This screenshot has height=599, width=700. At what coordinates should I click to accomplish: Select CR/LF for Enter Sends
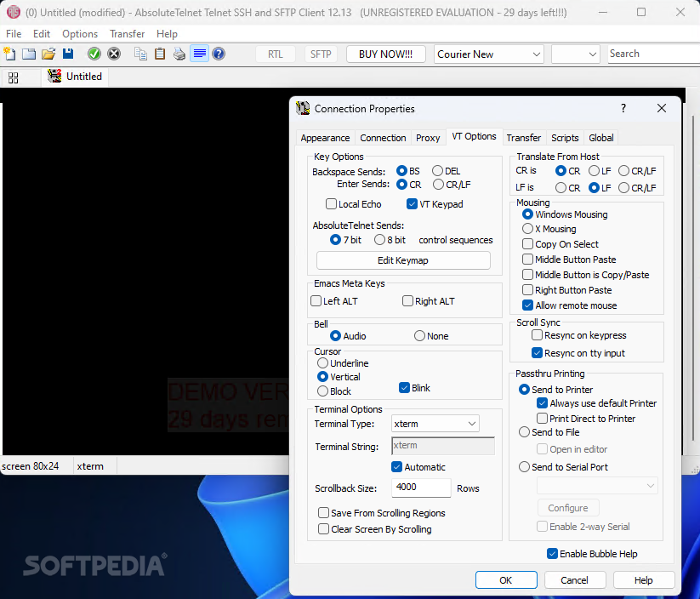pos(452,185)
